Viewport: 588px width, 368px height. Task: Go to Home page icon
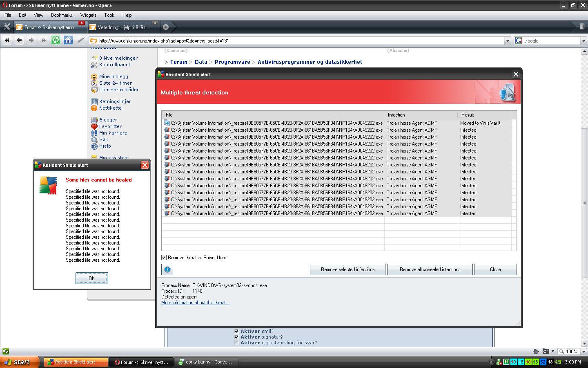pyautogui.click(x=68, y=40)
